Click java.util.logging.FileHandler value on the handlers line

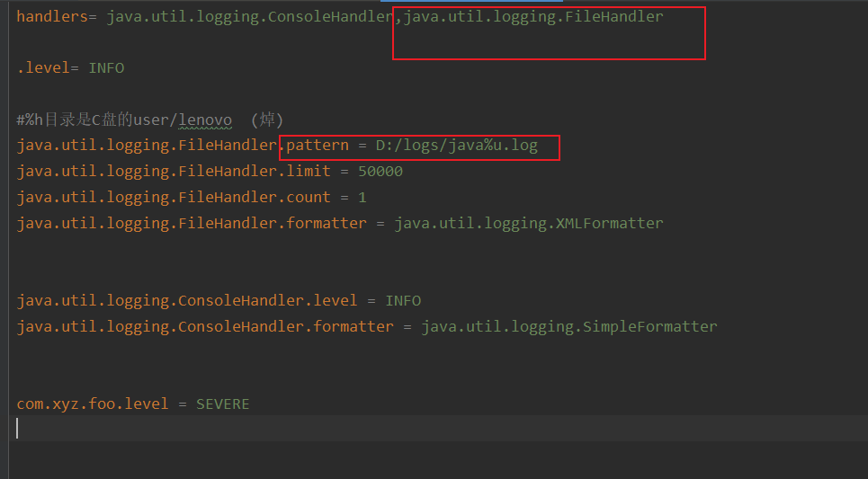tap(533, 16)
